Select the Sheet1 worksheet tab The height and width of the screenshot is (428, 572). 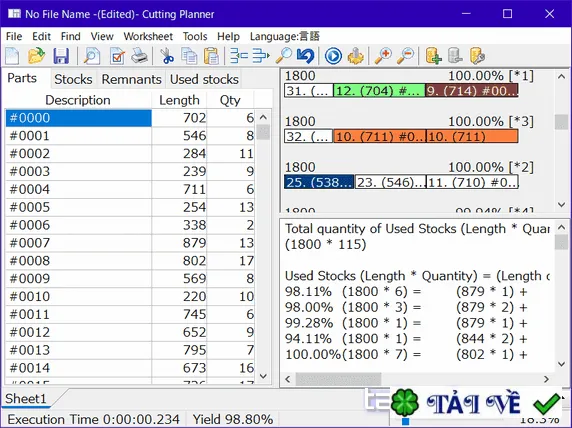[x=26, y=398]
